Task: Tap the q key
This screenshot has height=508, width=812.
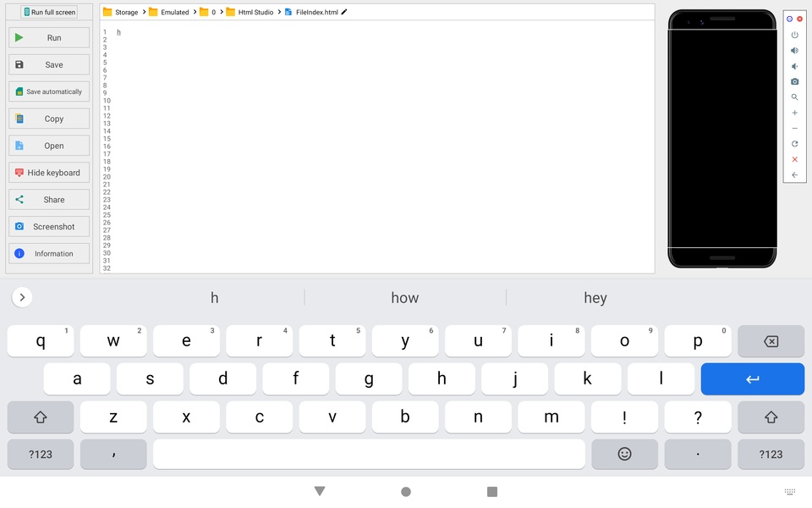Action: tap(41, 341)
